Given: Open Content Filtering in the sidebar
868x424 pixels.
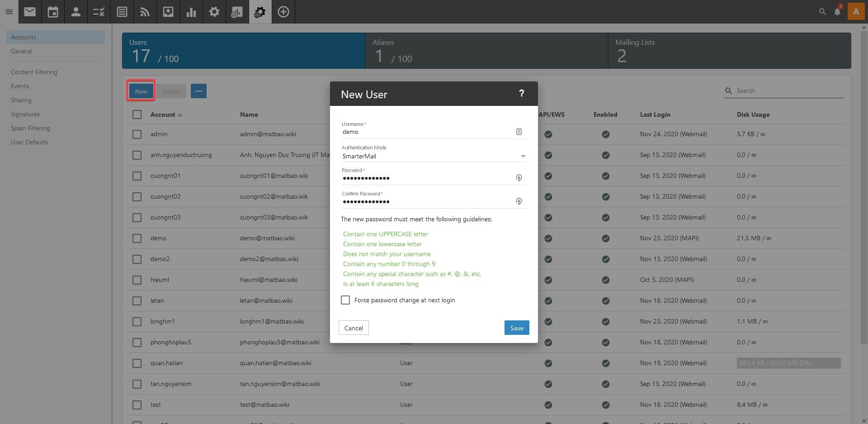Looking at the screenshot, I should (x=34, y=72).
